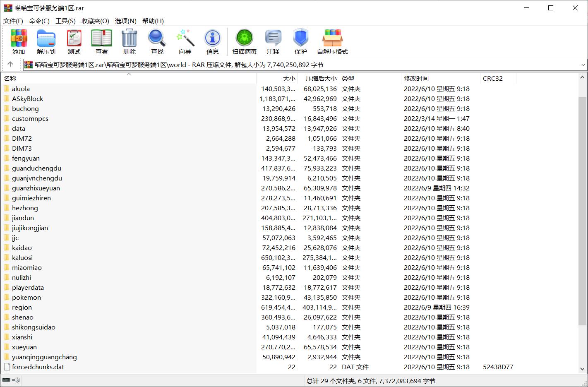Run 扫描病毒 (Virus scan) icon
This screenshot has height=387, width=588.
(x=245, y=38)
